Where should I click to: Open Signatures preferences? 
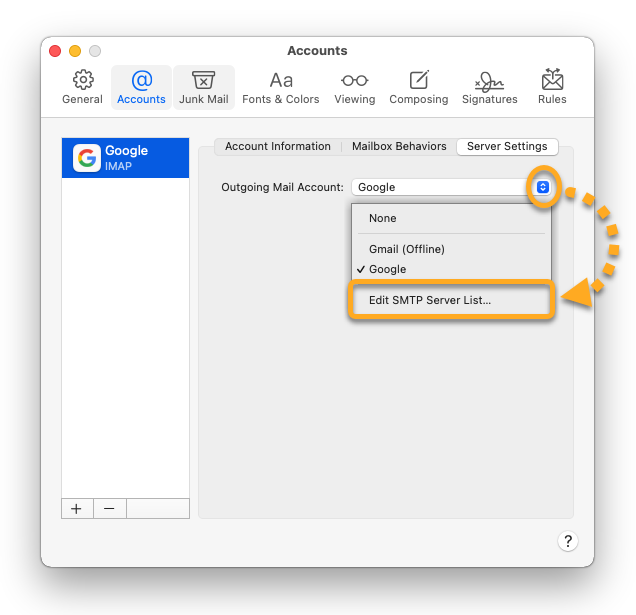[489, 87]
